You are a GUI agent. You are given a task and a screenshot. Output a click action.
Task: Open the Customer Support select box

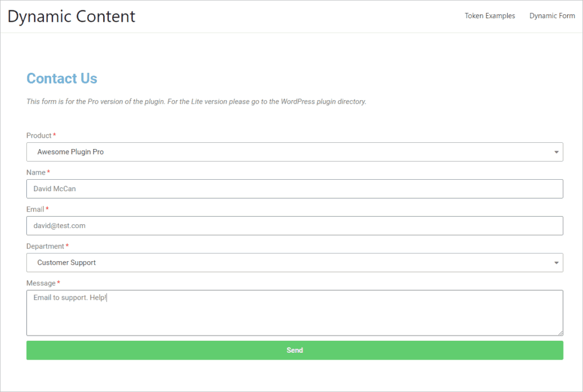coord(285,263)
